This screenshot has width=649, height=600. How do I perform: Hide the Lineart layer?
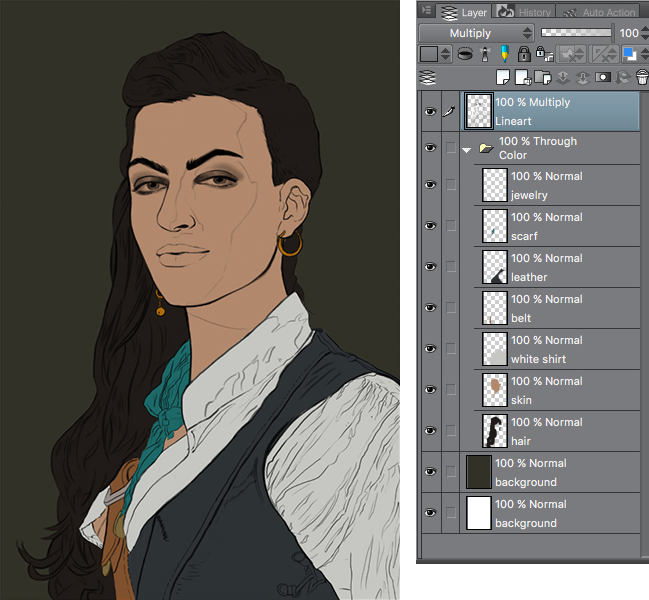[430, 112]
